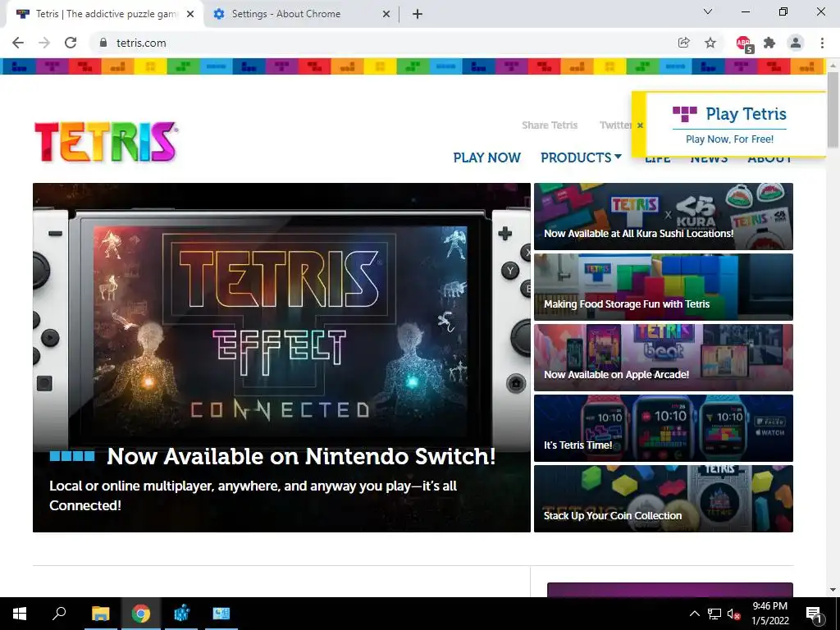This screenshot has height=630, width=840.
Task: Open Chrome's three-dot menu
Action: pyautogui.click(x=822, y=43)
